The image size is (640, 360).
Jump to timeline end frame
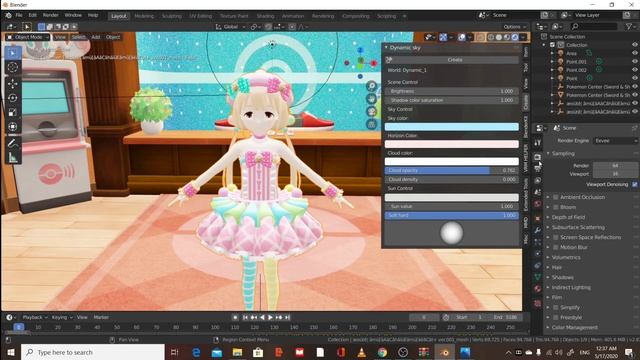287,317
